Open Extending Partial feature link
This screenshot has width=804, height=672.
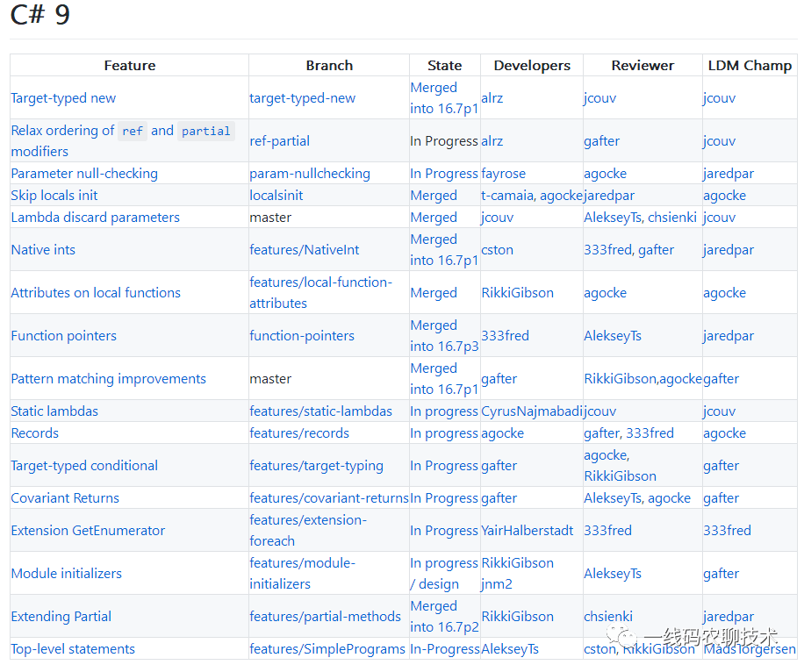click(61, 616)
